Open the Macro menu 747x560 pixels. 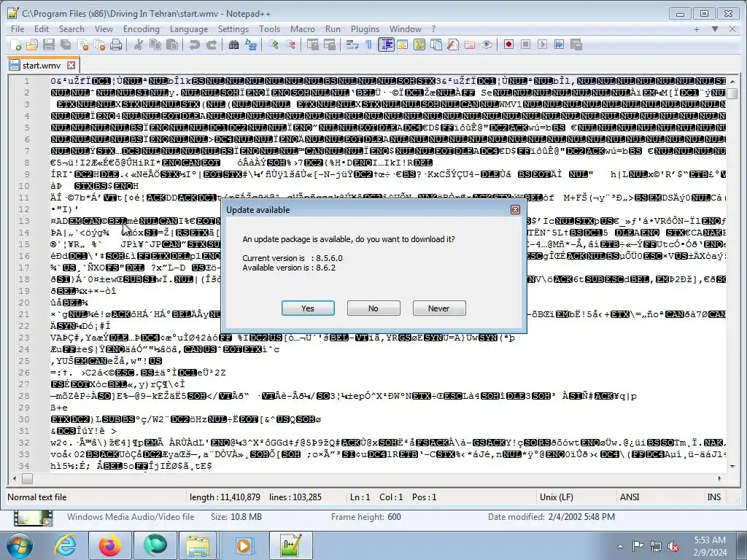tap(303, 29)
